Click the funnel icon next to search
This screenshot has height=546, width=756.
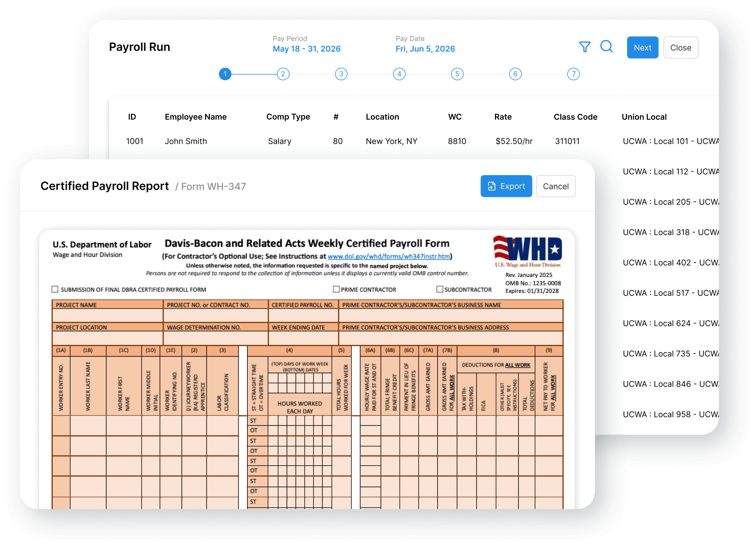[586, 47]
